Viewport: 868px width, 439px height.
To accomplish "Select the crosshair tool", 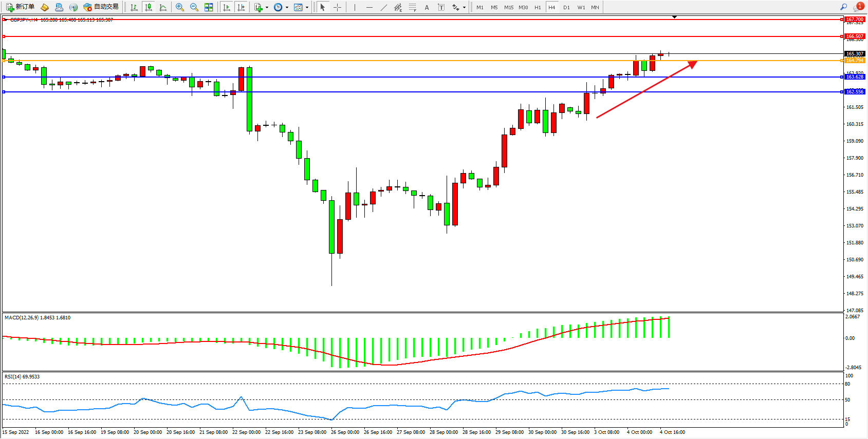I will point(337,7).
